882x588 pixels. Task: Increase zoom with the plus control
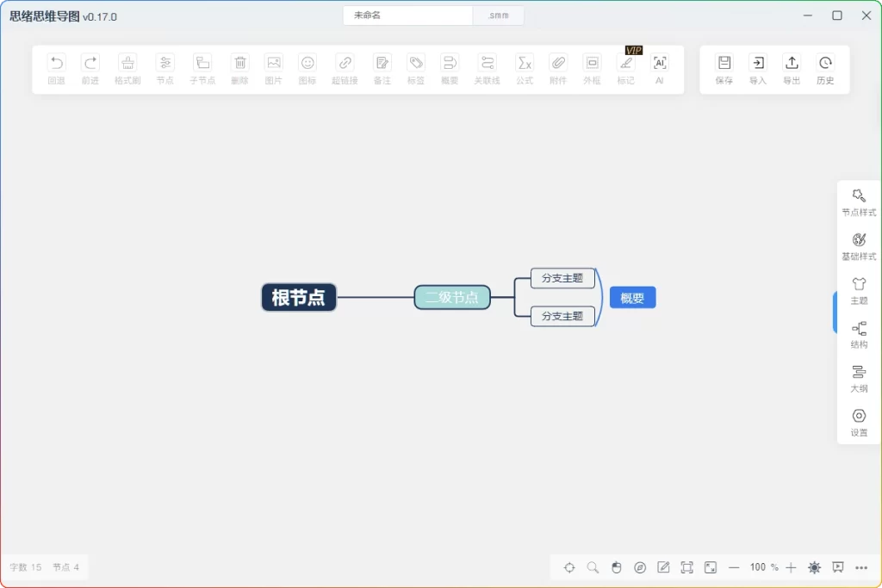click(x=792, y=567)
